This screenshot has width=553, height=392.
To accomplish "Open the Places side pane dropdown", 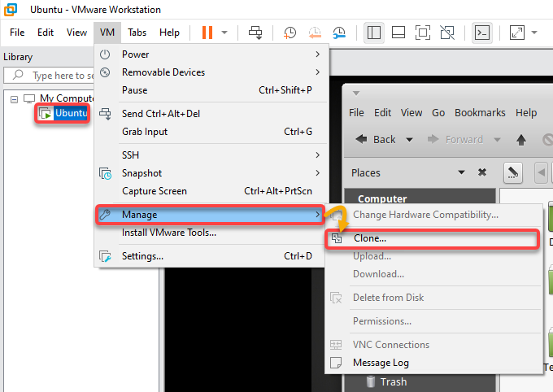I will click(461, 172).
